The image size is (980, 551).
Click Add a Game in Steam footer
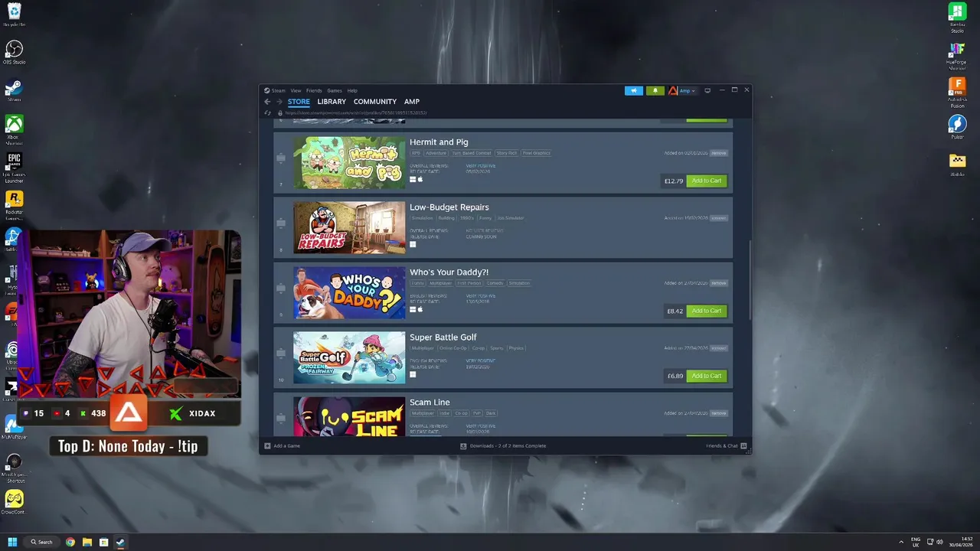[x=283, y=445]
